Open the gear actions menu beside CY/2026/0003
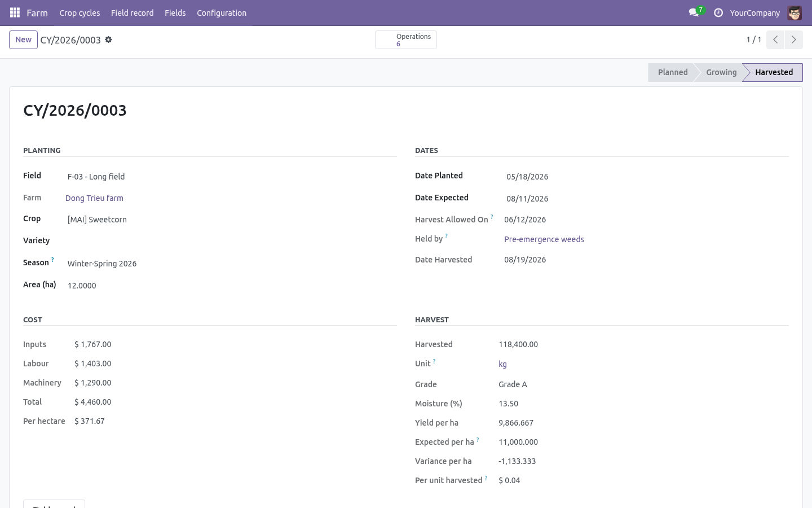This screenshot has height=508, width=812. click(x=108, y=40)
